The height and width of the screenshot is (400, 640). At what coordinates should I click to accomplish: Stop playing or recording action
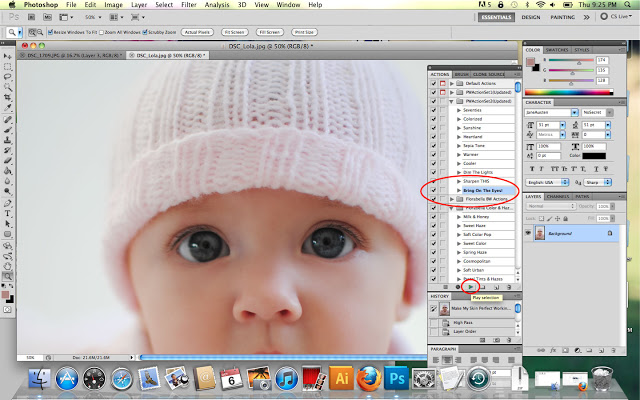pos(445,287)
